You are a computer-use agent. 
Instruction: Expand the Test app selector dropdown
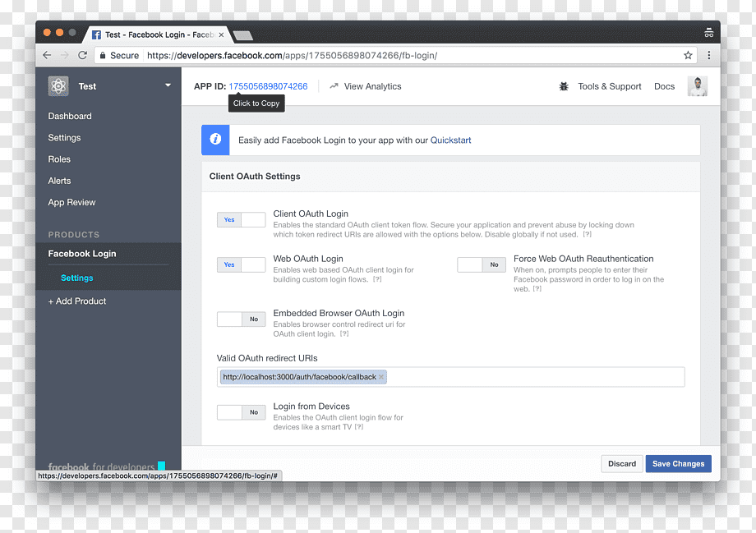tap(168, 85)
